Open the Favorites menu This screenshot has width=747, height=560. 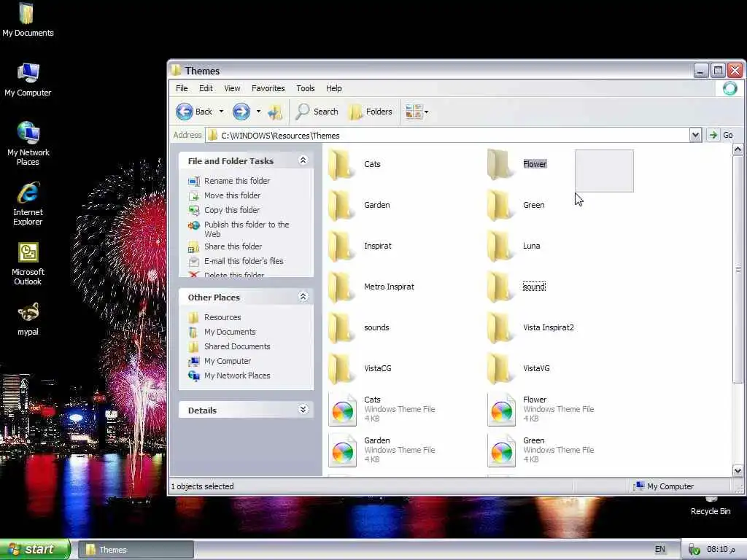268,88
